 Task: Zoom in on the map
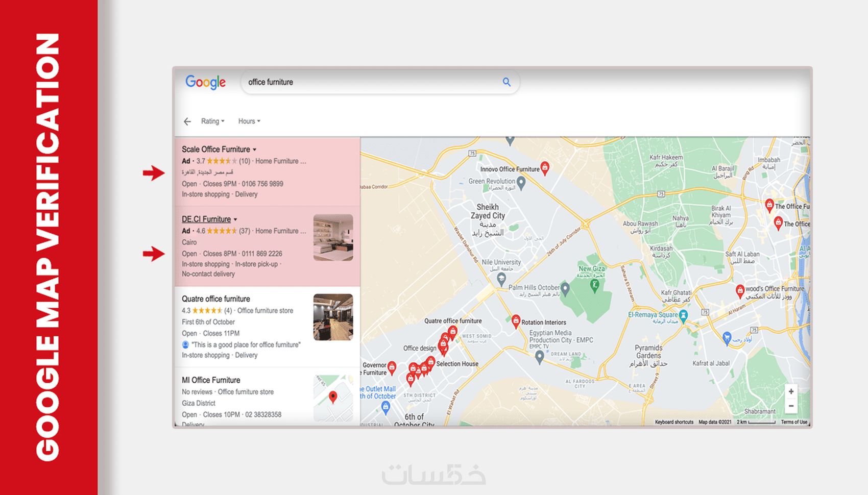point(791,391)
